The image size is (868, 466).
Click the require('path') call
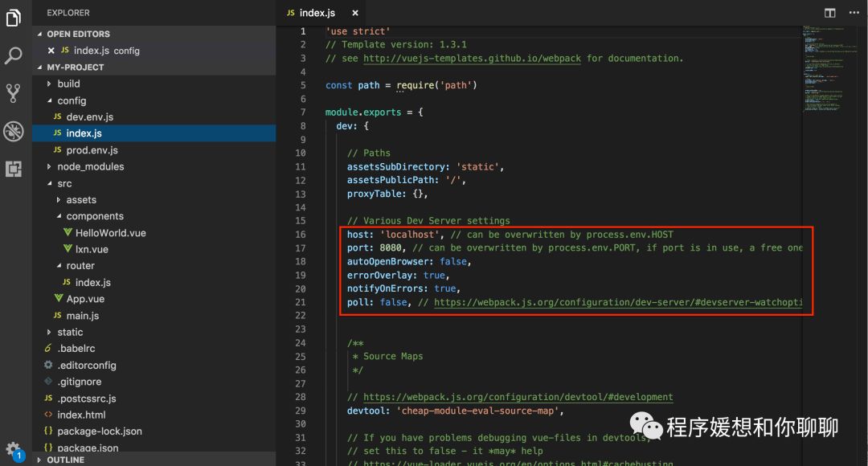coord(436,85)
